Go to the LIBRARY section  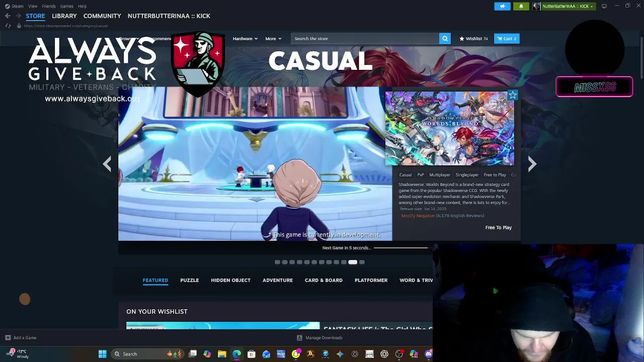coord(64,16)
